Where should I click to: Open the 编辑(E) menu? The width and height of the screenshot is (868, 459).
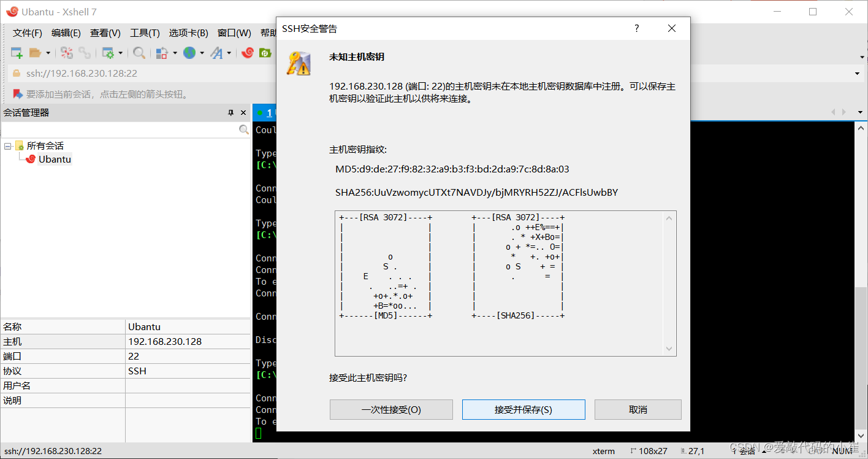tap(66, 33)
